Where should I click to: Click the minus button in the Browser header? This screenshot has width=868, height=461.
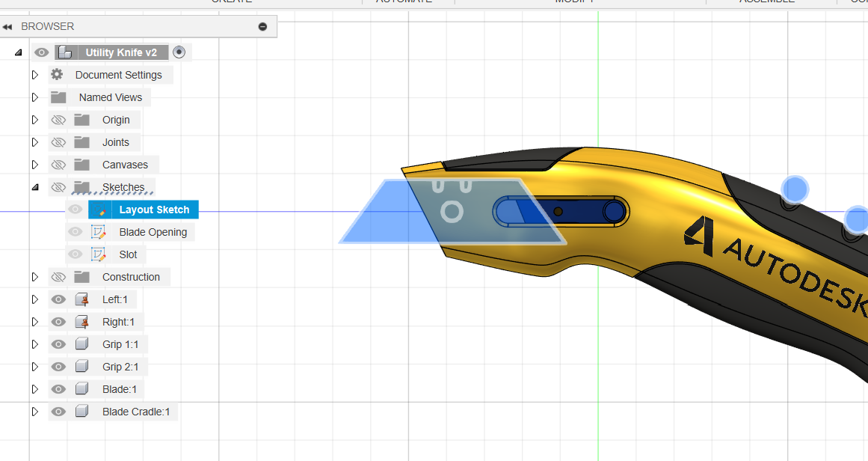click(x=263, y=27)
